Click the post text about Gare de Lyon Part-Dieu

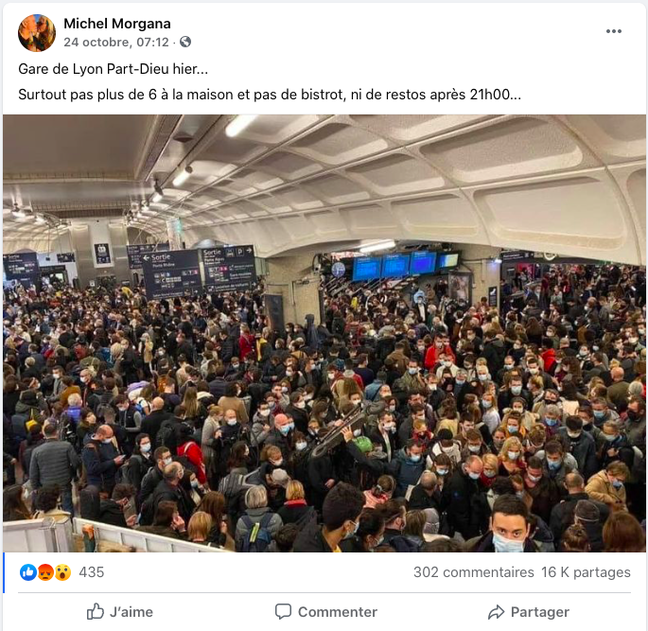(x=113, y=69)
